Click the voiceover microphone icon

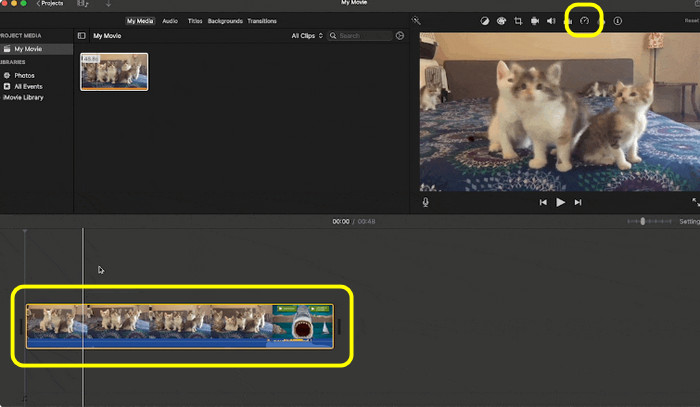point(425,202)
